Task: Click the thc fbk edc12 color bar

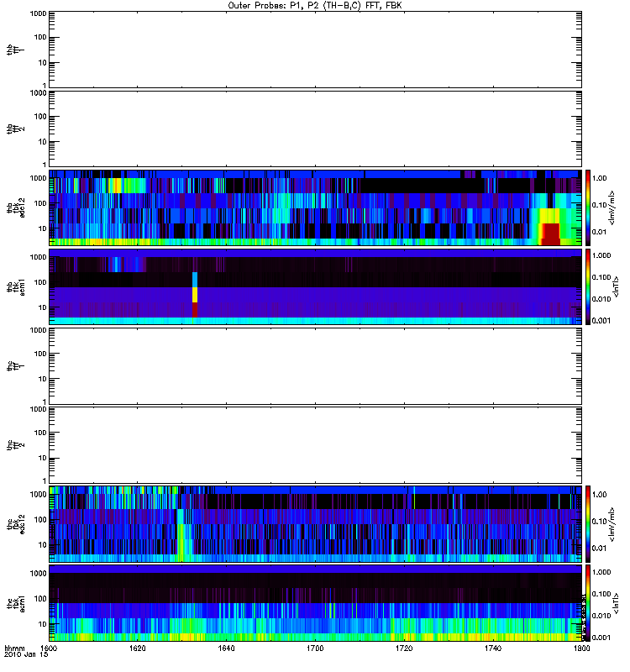Action: 588,523
